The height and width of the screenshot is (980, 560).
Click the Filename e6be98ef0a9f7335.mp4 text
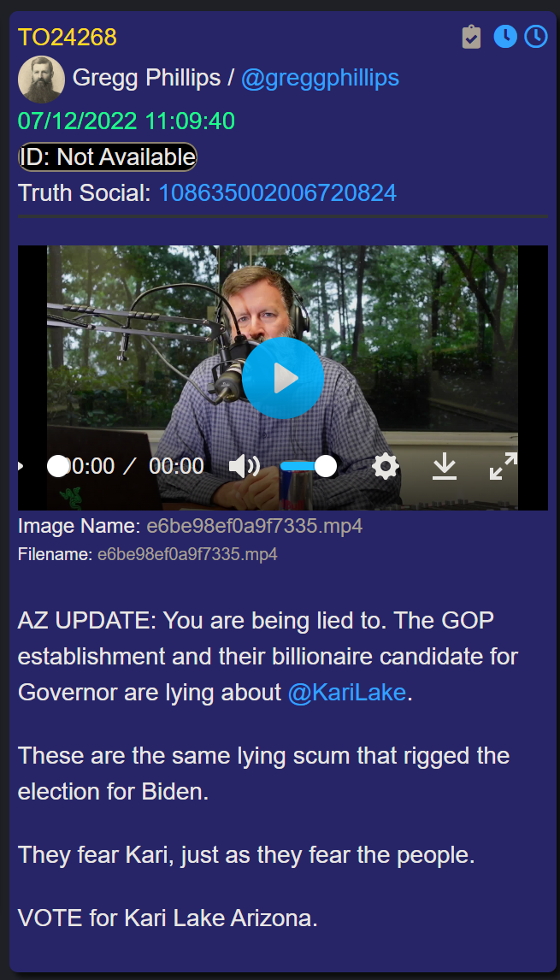point(187,554)
